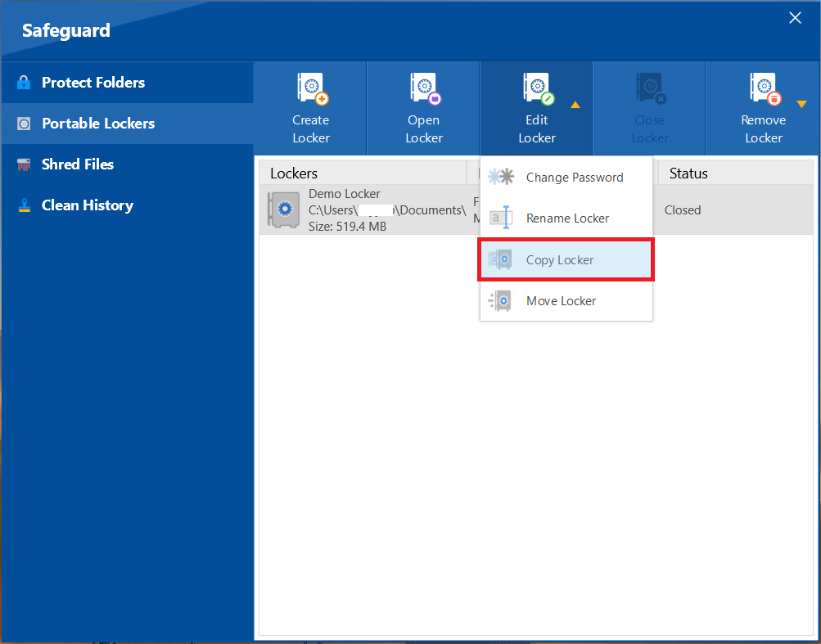Click the Create Locker label text

311,129
